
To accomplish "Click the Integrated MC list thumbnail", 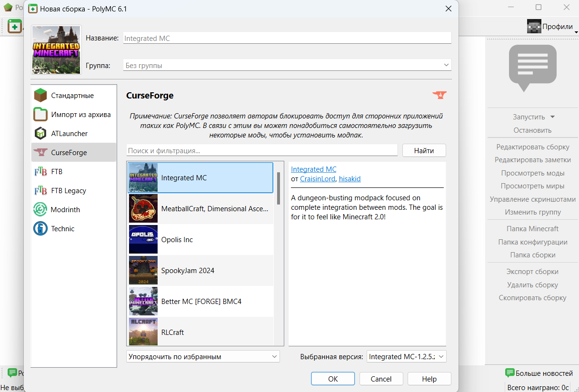I will 143,177.
